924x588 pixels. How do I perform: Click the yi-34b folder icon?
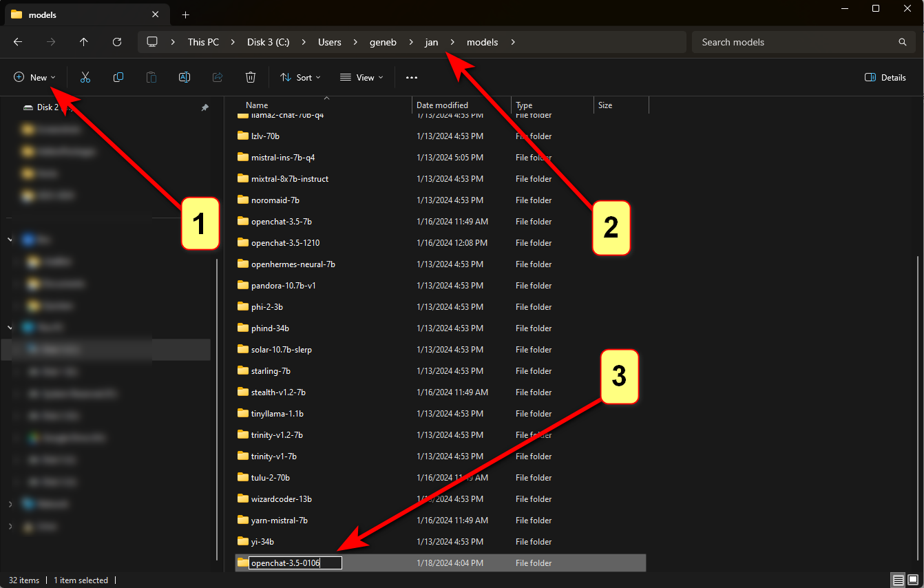point(242,542)
